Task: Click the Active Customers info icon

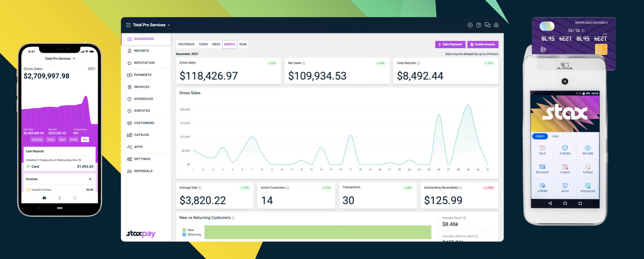Action: (x=288, y=188)
